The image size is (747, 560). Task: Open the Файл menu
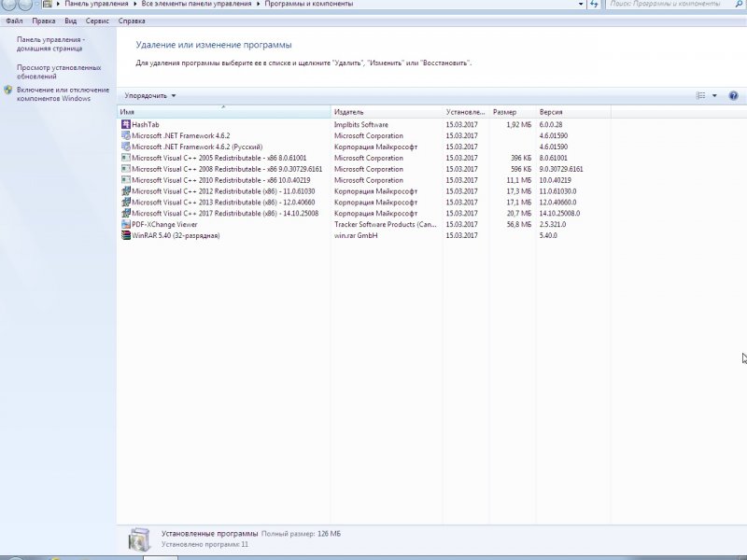[14, 21]
